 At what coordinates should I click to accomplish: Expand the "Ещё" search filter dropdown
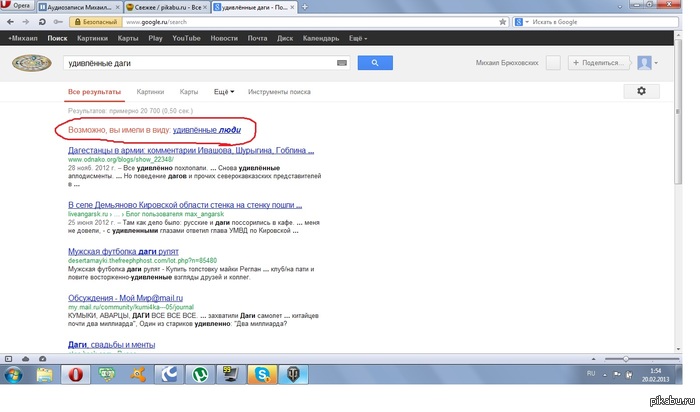224,91
